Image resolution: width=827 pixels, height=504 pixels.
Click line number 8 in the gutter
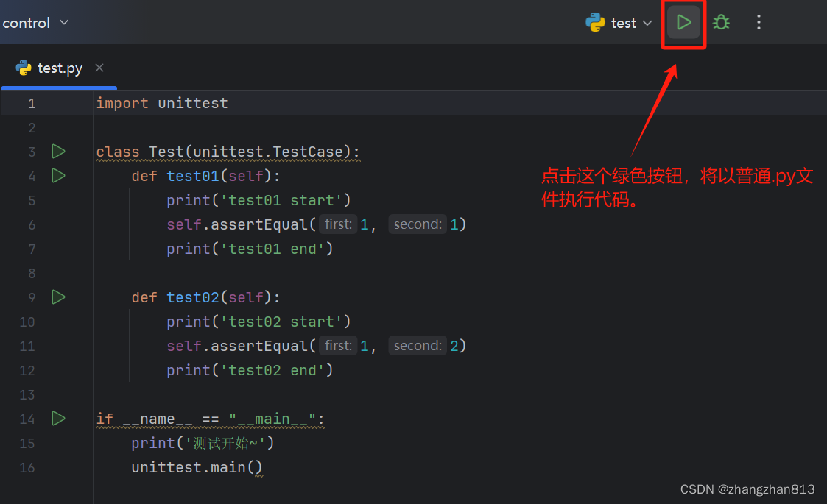click(x=32, y=274)
